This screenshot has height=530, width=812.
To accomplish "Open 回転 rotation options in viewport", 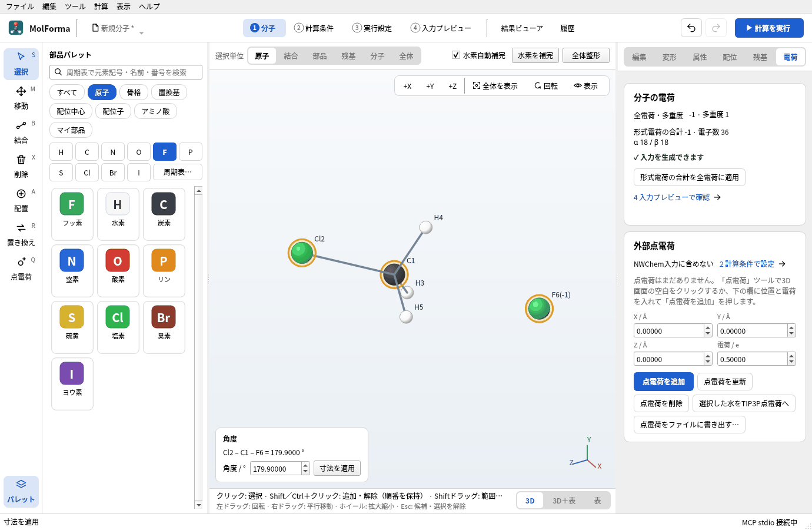I will click(x=546, y=86).
